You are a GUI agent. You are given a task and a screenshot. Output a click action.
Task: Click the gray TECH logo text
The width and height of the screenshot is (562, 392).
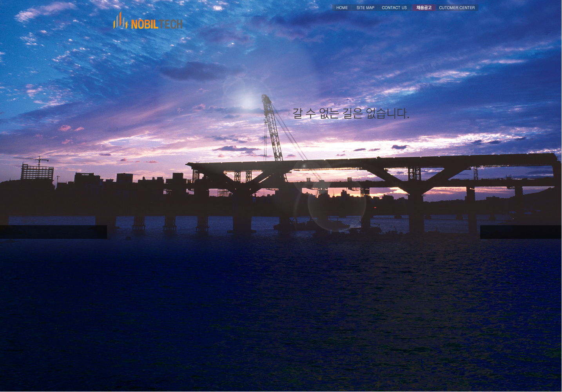pos(171,24)
